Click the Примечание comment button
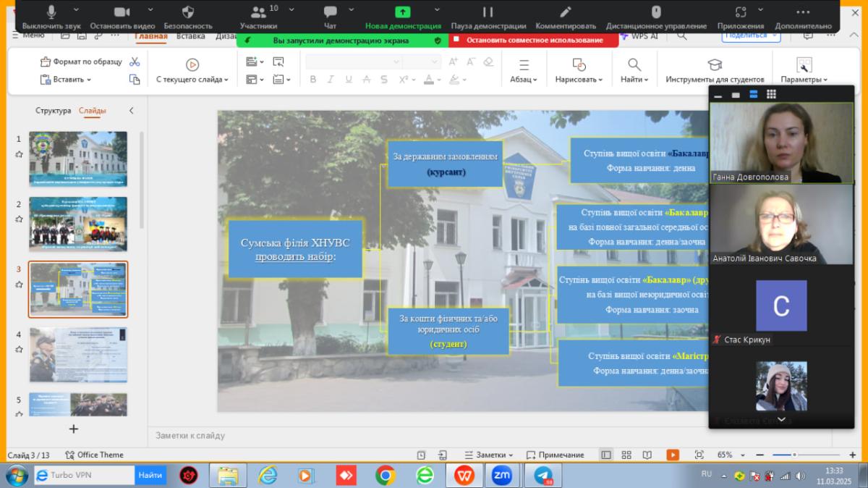Viewport: 868px width, 488px height. click(555, 455)
